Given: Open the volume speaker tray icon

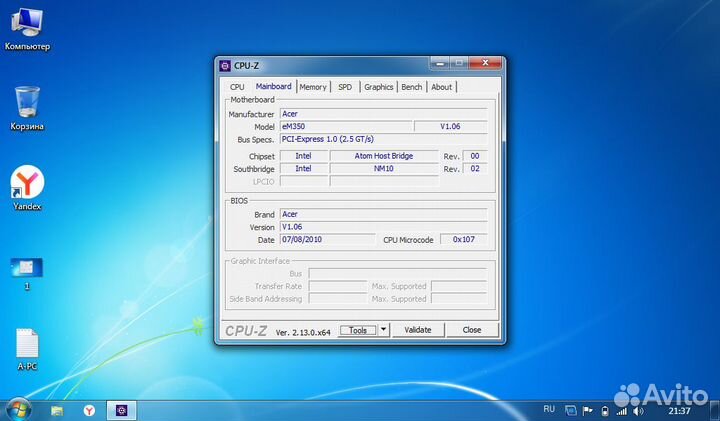Looking at the screenshot, I should [x=638, y=411].
